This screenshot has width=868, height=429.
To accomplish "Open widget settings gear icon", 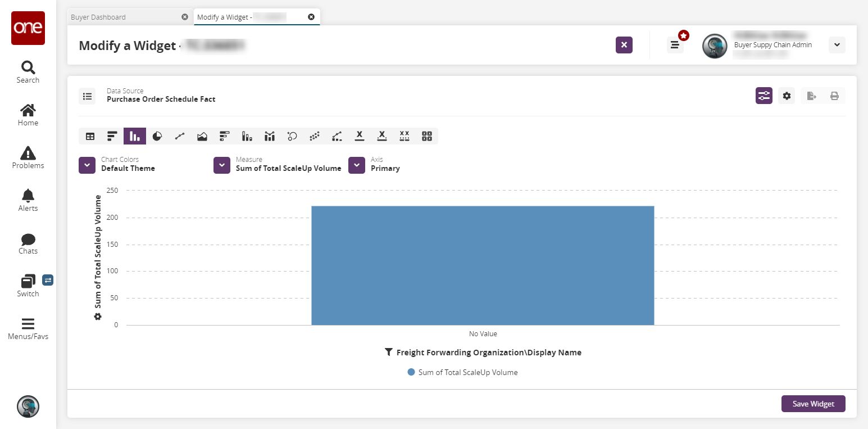I will click(787, 96).
